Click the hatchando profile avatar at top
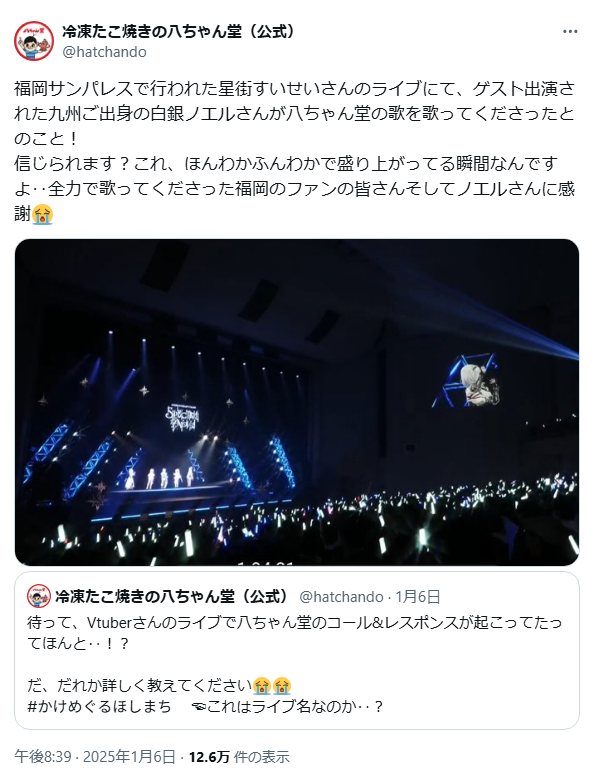 [x=33, y=41]
